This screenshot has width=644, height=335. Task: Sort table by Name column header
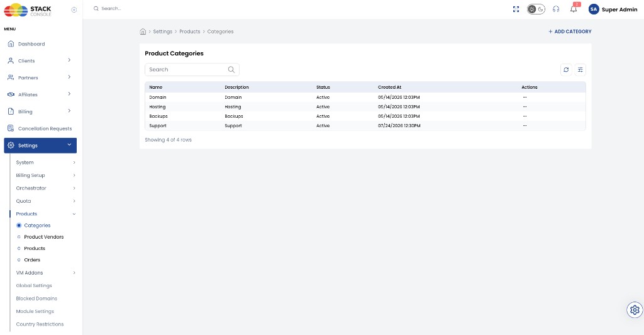pyautogui.click(x=156, y=87)
